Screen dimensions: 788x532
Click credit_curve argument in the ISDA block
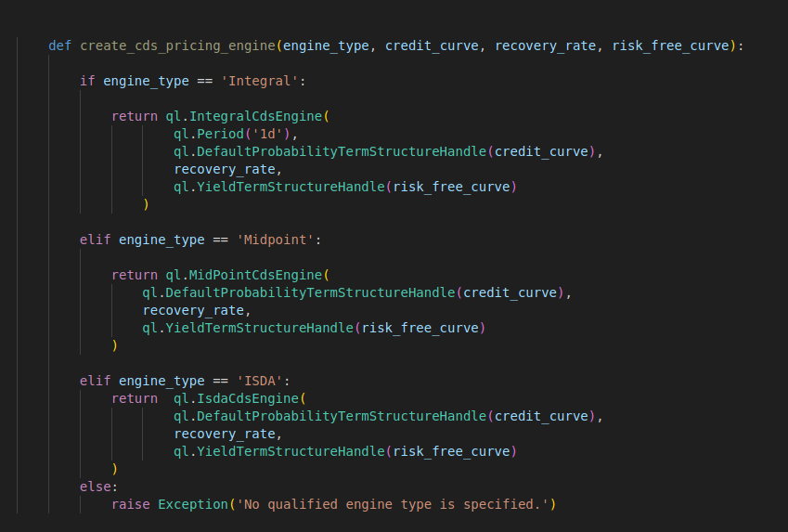click(541, 416)
